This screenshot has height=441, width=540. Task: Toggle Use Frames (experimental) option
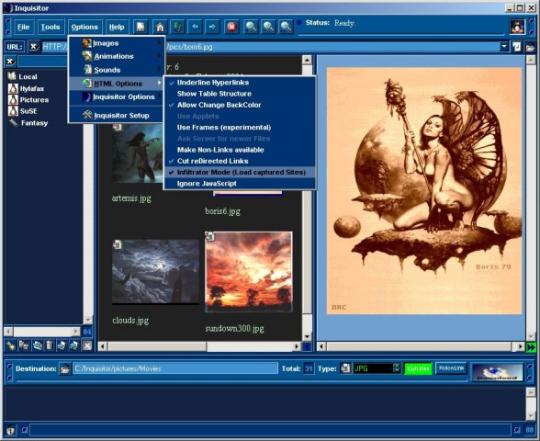(240, 127)
